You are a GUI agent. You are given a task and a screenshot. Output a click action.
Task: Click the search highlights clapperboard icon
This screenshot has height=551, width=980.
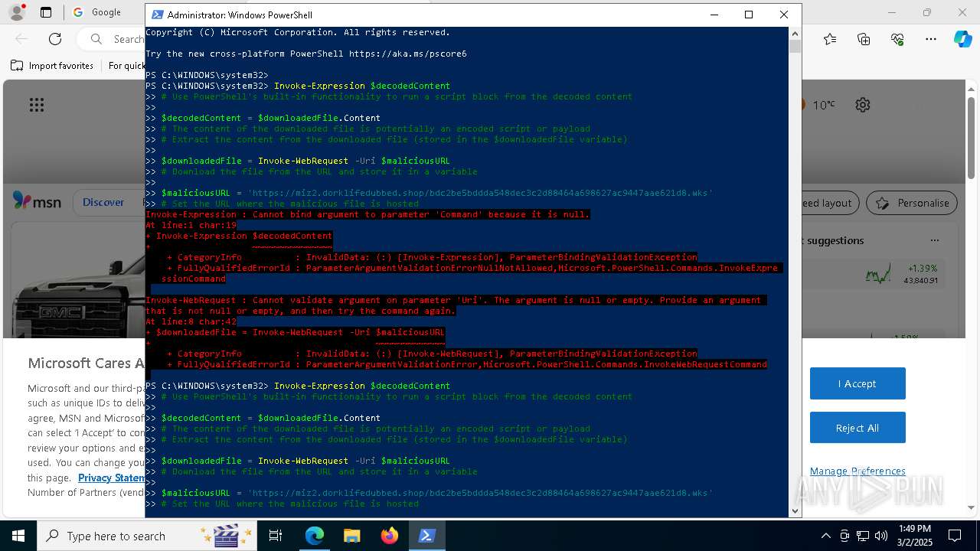pyautogui.click(x=227, y=536)
